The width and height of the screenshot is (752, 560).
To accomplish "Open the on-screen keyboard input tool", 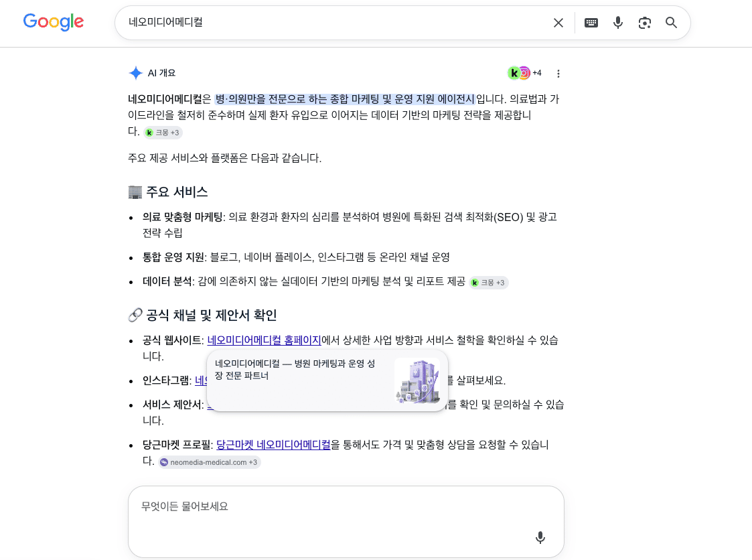I will click(591, 23).
